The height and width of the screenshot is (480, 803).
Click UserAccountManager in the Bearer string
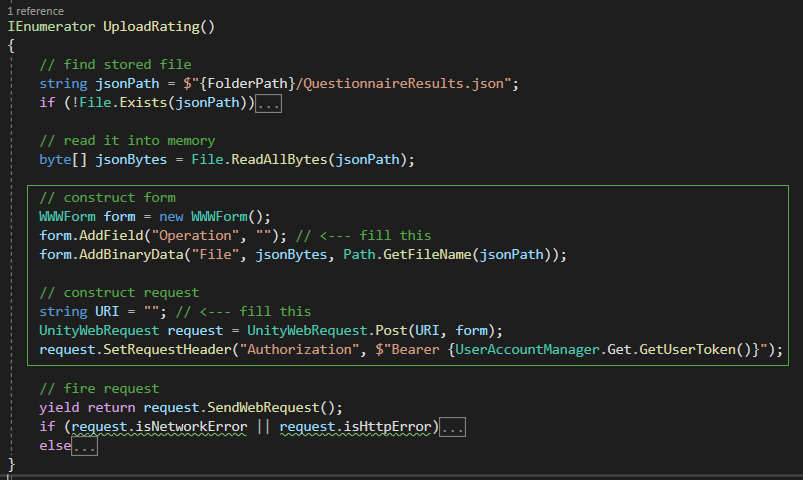(x=527, y=349)
